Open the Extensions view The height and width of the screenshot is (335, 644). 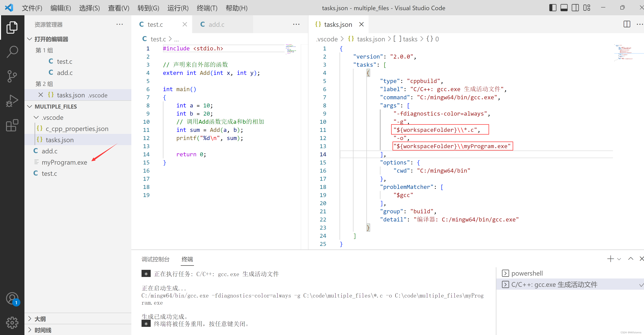pyautogui.click(x=12, y=125)
